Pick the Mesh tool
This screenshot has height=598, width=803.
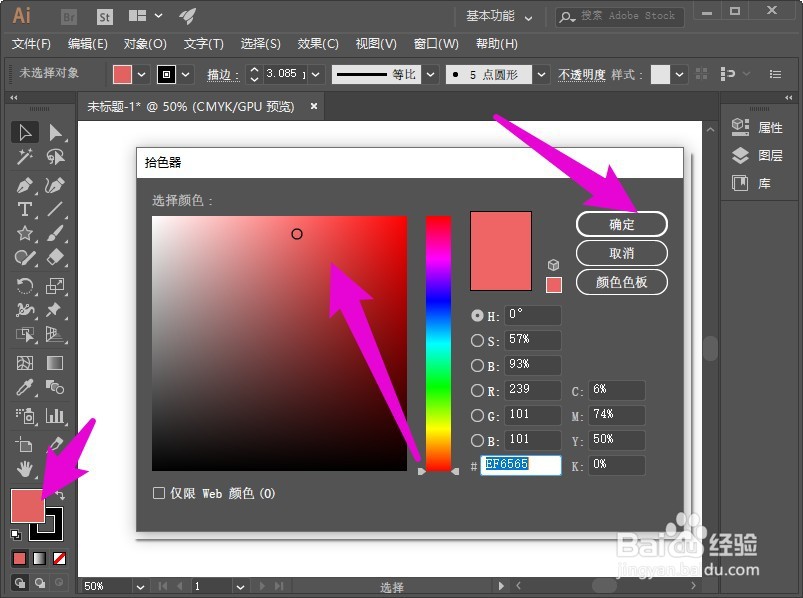pos(25,362)
